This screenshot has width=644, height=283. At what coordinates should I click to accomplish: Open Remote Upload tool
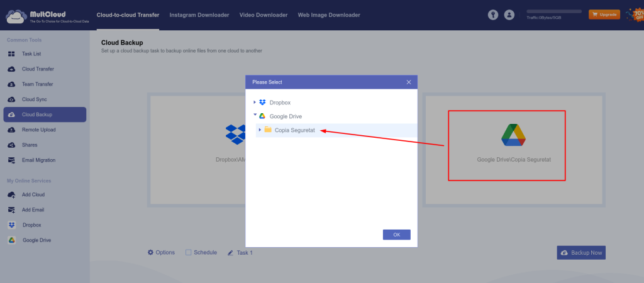click(38, 130)
